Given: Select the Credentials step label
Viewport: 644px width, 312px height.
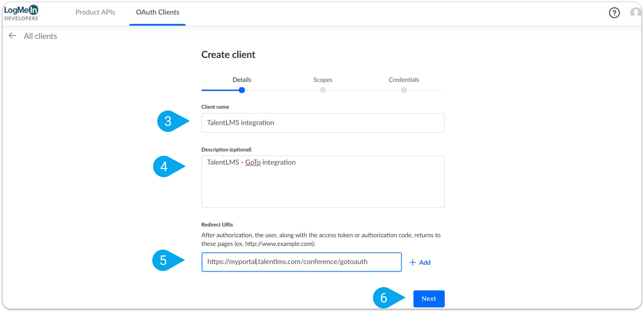Looking at the screenshot, I should point(404,80).
